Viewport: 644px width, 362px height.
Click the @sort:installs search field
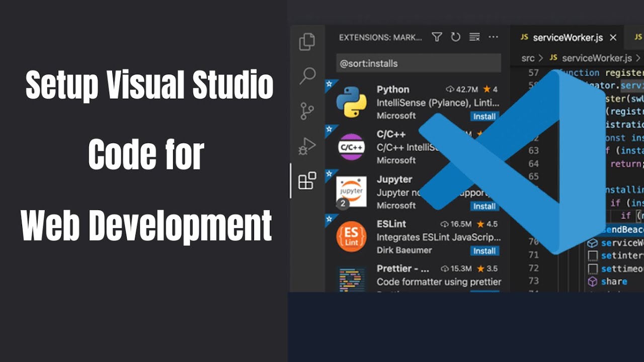419,63
